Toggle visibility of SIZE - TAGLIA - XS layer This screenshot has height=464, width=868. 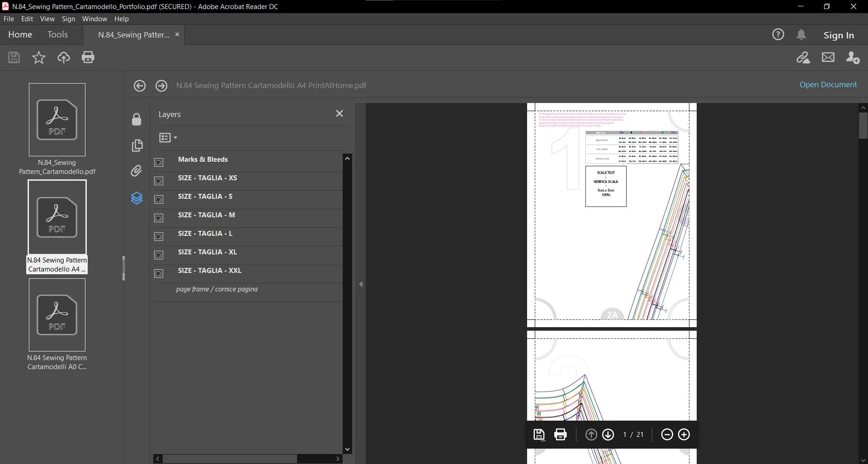coord(159,181)
